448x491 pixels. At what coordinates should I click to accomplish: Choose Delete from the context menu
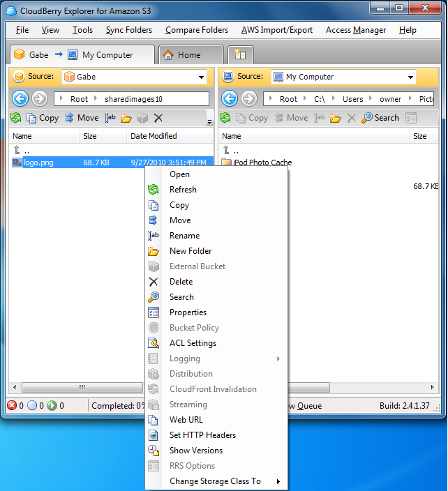[216, 282]
